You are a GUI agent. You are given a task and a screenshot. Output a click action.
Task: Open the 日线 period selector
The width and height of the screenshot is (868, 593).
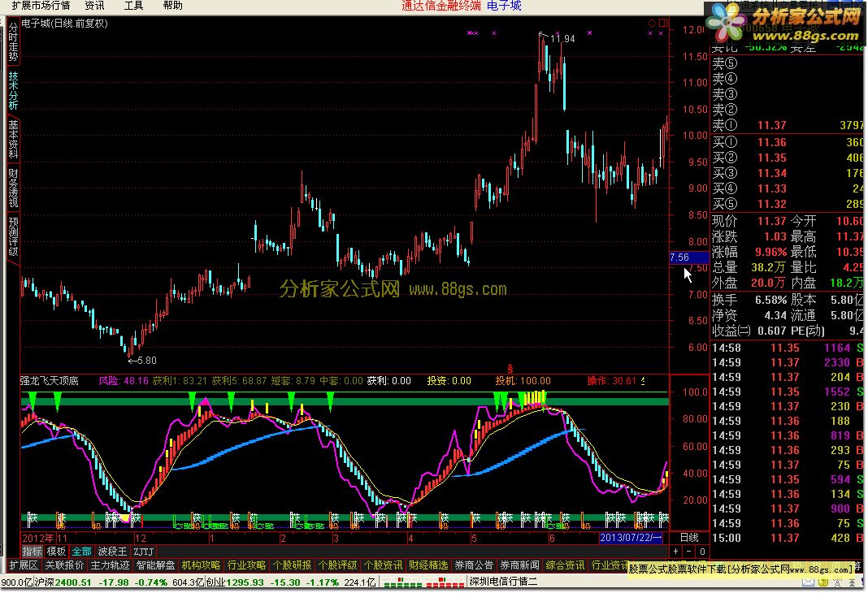click(x=689, y=538)
